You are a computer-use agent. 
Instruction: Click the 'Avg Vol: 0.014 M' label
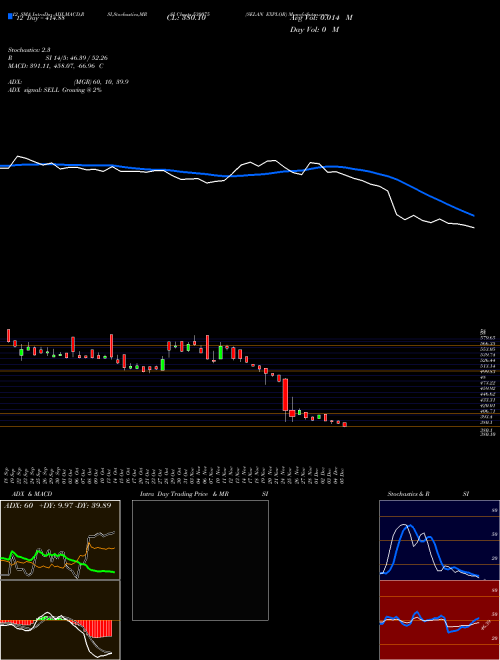click(x=321, y=18)
